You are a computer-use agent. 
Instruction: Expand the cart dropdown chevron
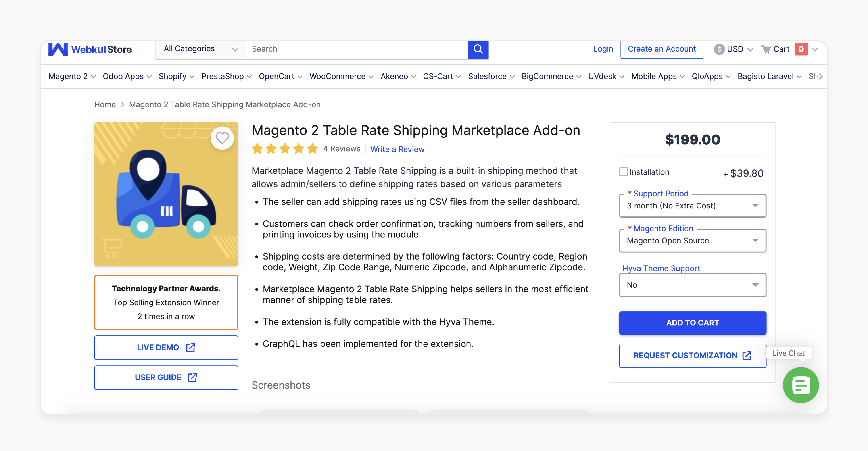[x=815, y=49]
